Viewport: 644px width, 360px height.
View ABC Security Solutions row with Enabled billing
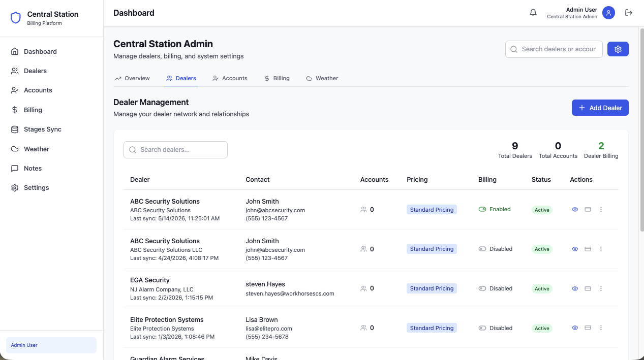pyautogui.click(x=575, y=209)
